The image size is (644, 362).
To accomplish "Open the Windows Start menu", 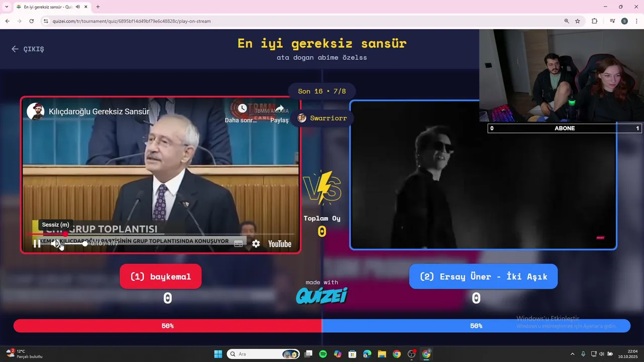I will 218,354.
